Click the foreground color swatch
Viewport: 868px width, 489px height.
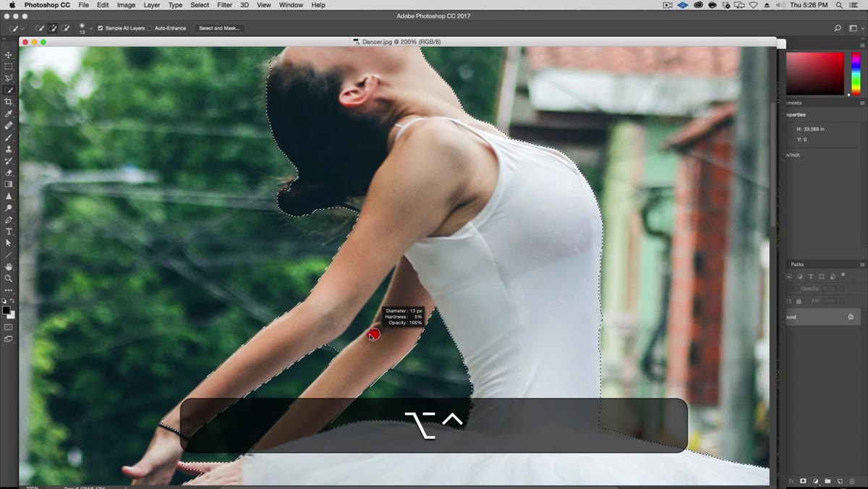(6, 310)
